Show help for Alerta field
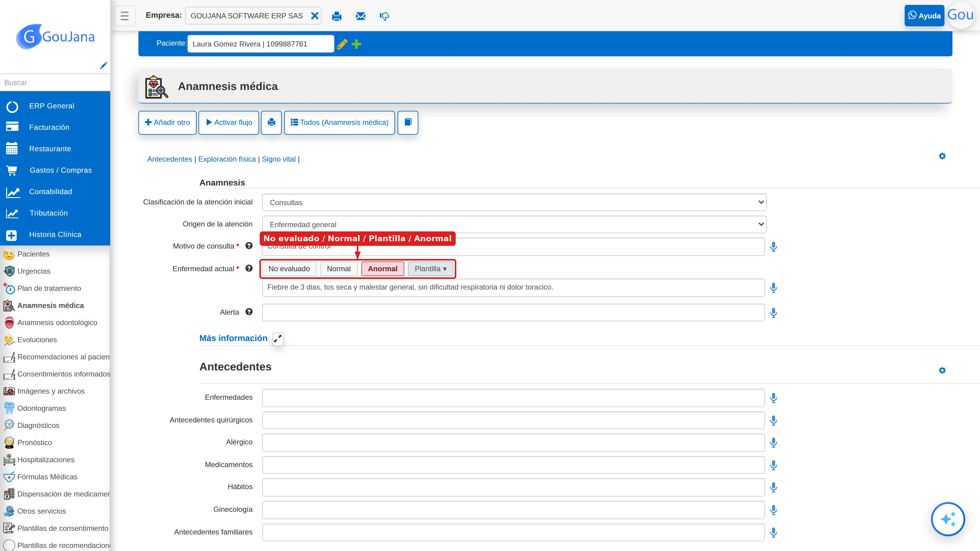This screenshot has width=980, height=551. tap(249, 312)
